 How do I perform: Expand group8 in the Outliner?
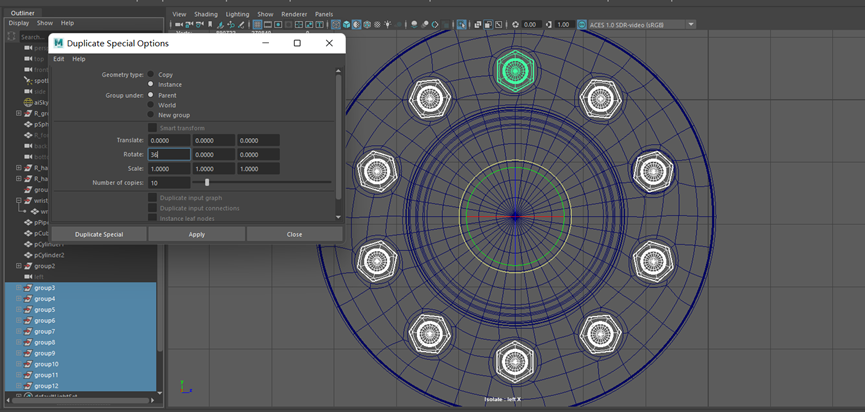coord(19,343)
